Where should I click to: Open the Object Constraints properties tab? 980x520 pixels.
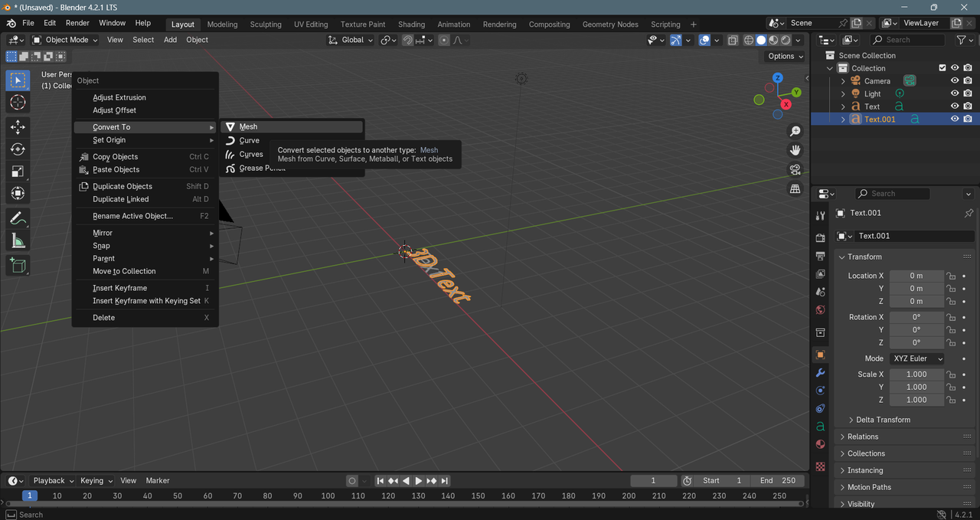(820, 408)
